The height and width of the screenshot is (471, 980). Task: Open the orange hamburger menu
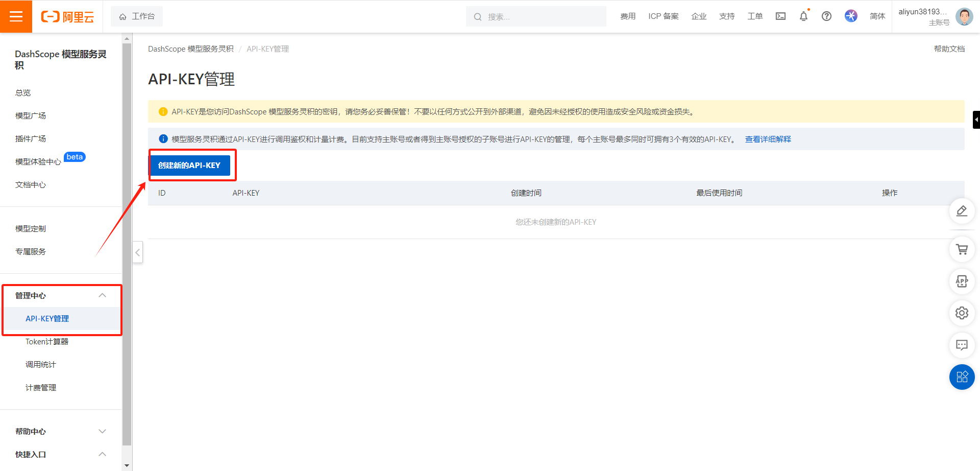point(16,16)
